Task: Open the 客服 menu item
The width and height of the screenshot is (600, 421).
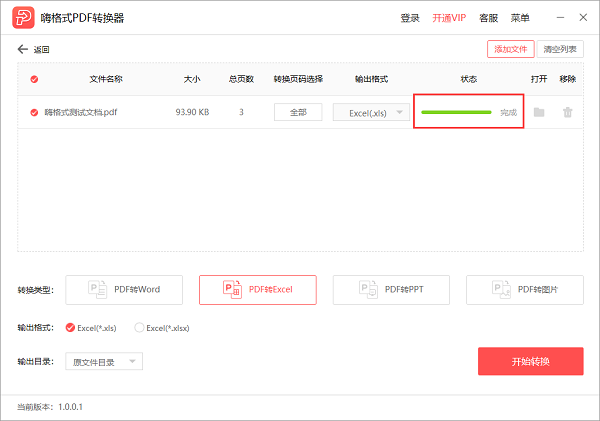Action: (x=489, y=18)
